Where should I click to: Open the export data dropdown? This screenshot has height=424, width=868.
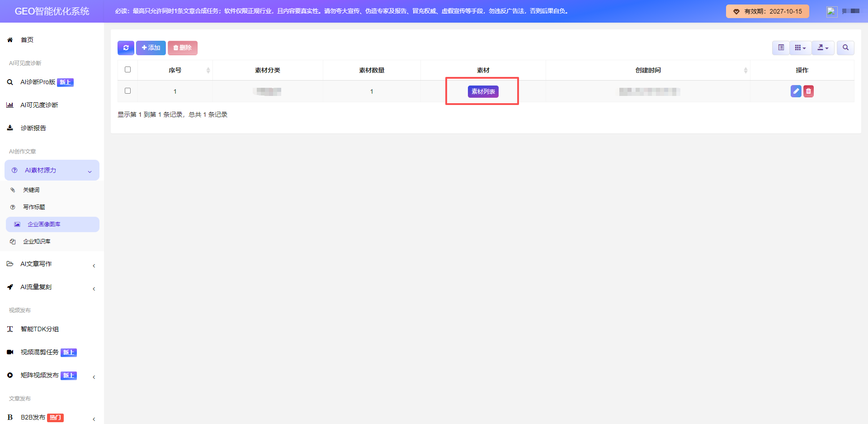click(x=823, y=48)
